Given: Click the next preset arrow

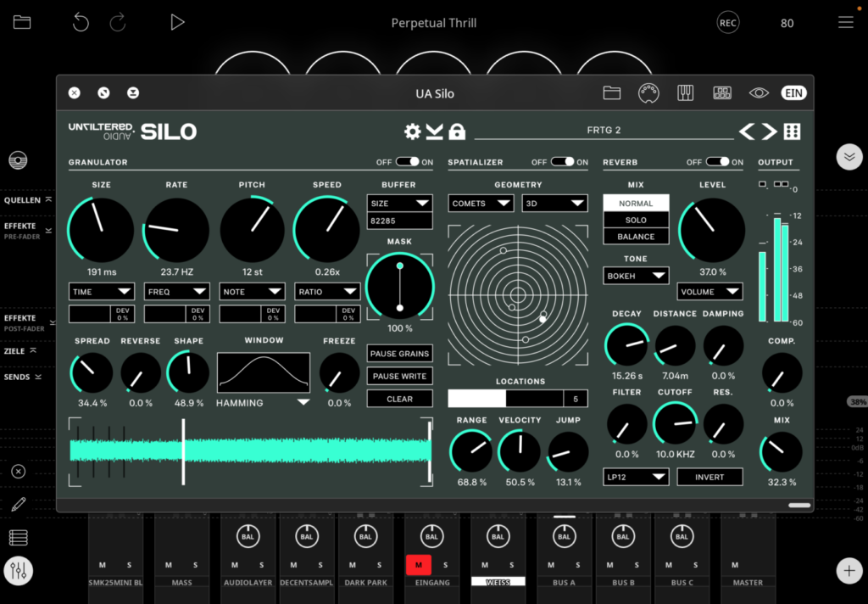Looking at the screenshot, I should [769, 131].
